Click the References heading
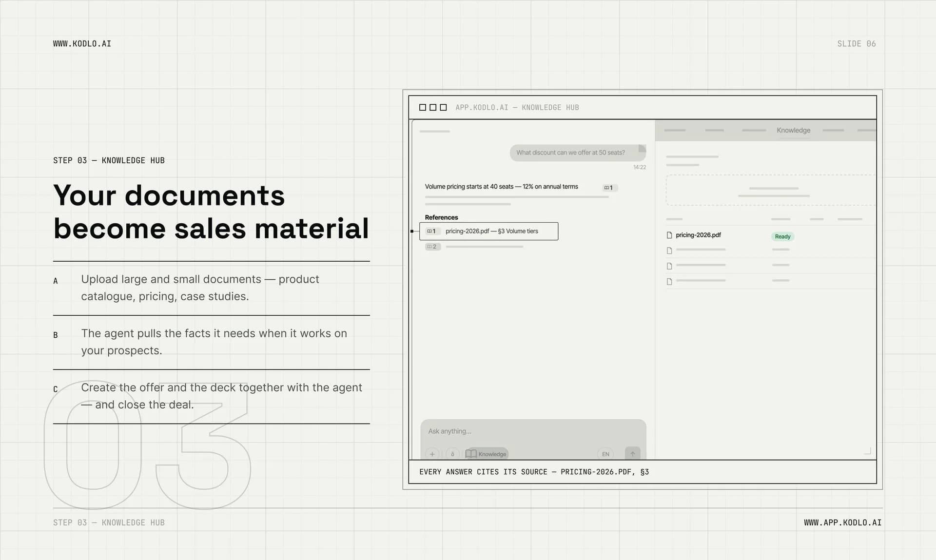Viewport: 936px width, 560px height. tap(441, 217)
